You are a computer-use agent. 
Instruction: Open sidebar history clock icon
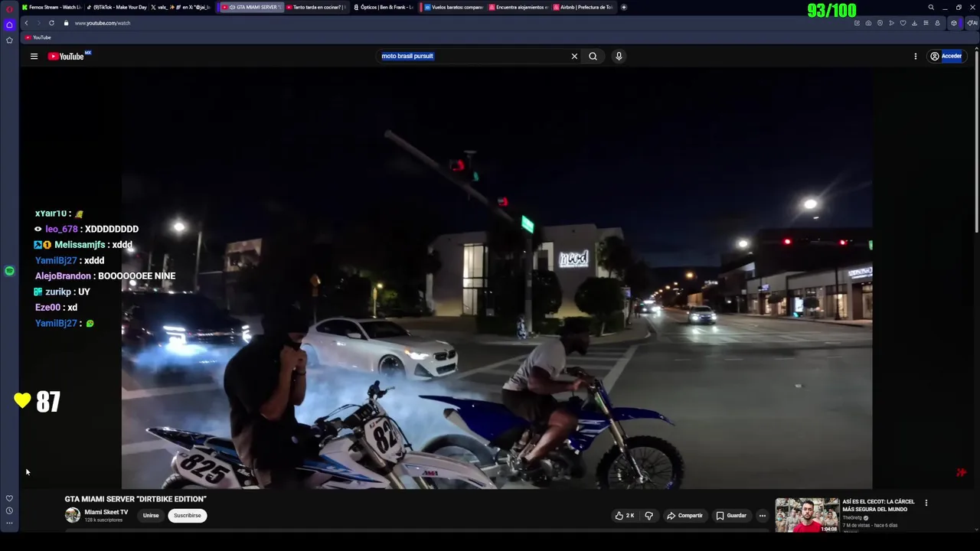click(x=9, y=510)
